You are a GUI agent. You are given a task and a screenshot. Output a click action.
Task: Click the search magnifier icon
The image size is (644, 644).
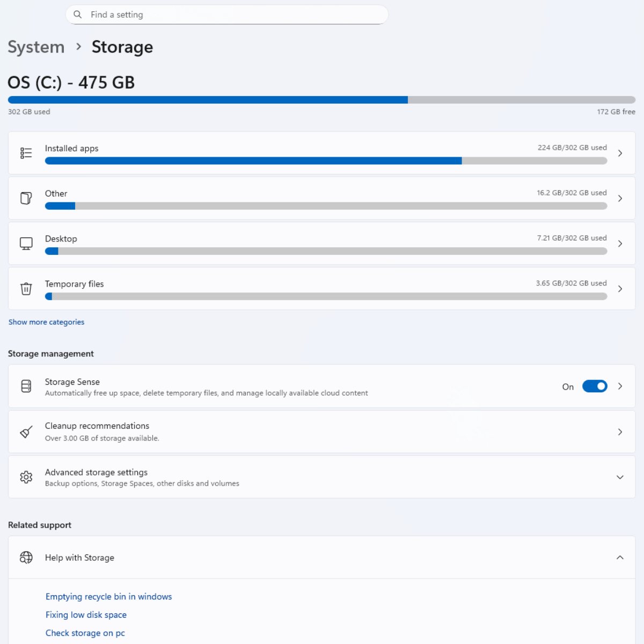[x=78, y=14]
